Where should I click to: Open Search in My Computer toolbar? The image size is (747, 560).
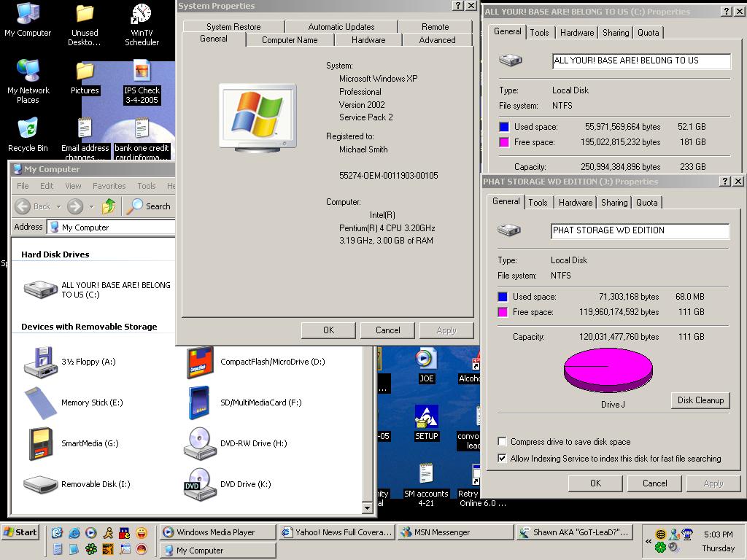[148, 206]
